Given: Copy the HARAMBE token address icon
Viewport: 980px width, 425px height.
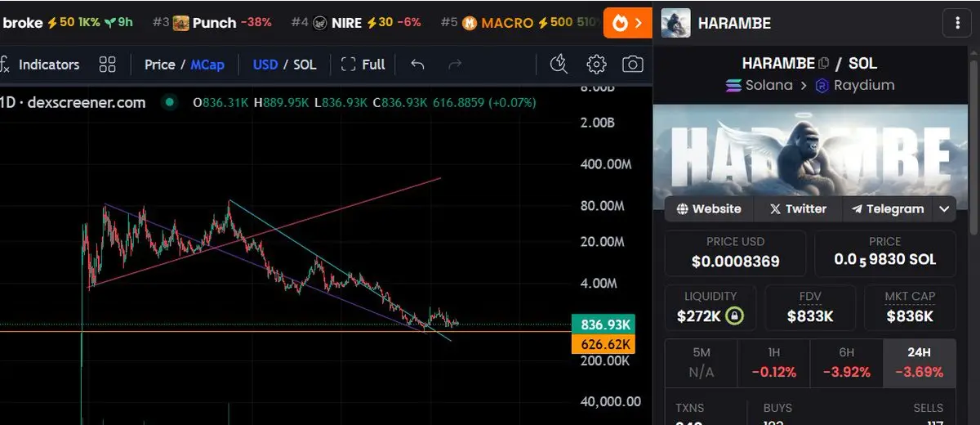Looking at the screenshot, I should [x=823, y=63].
